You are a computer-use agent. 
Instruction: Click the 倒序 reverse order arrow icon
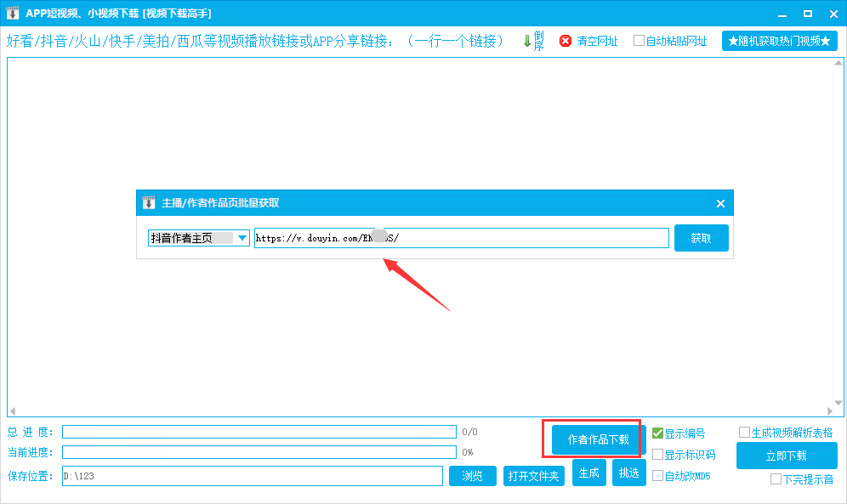[527, 41]
